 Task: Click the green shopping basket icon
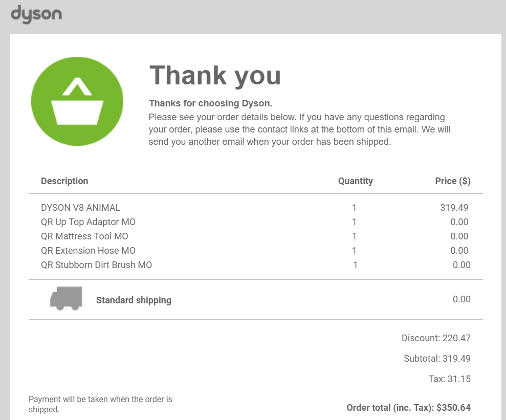click(77, 100)
